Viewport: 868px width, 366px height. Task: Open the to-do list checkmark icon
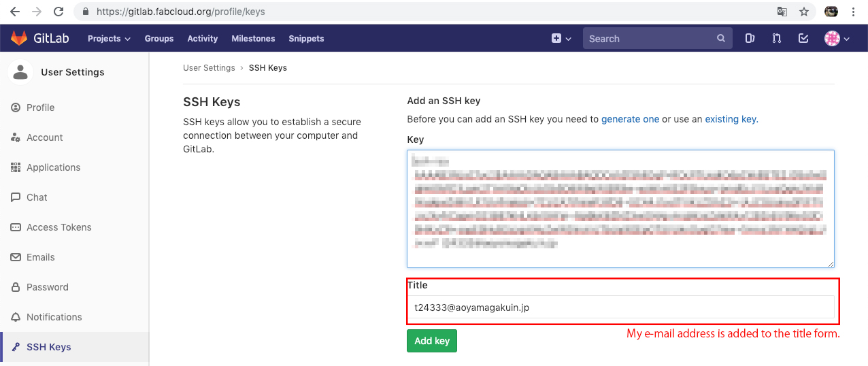(803, 39)
